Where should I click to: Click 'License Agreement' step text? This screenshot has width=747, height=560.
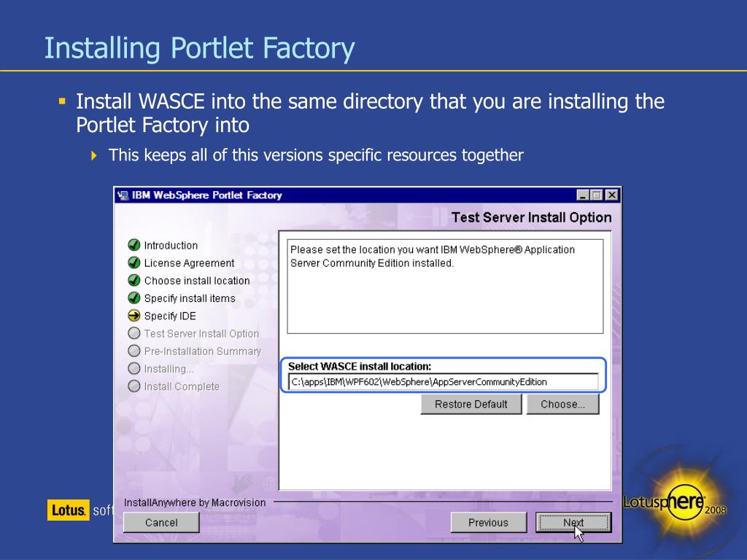pos(189,263)
